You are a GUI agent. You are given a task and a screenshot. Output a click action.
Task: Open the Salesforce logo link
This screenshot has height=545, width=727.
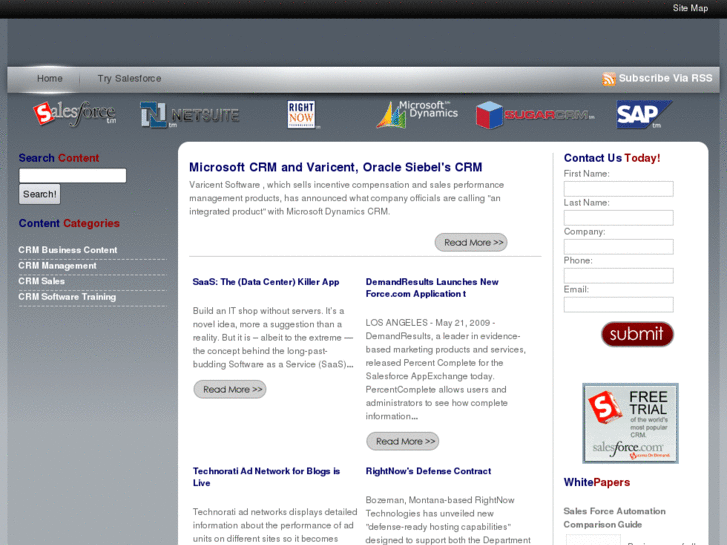pos(75,114)
